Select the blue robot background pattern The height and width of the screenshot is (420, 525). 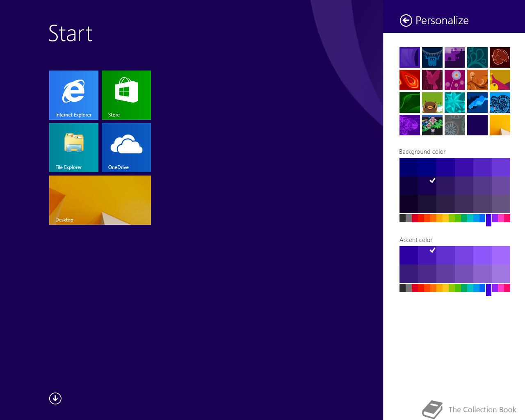point(432,57)
